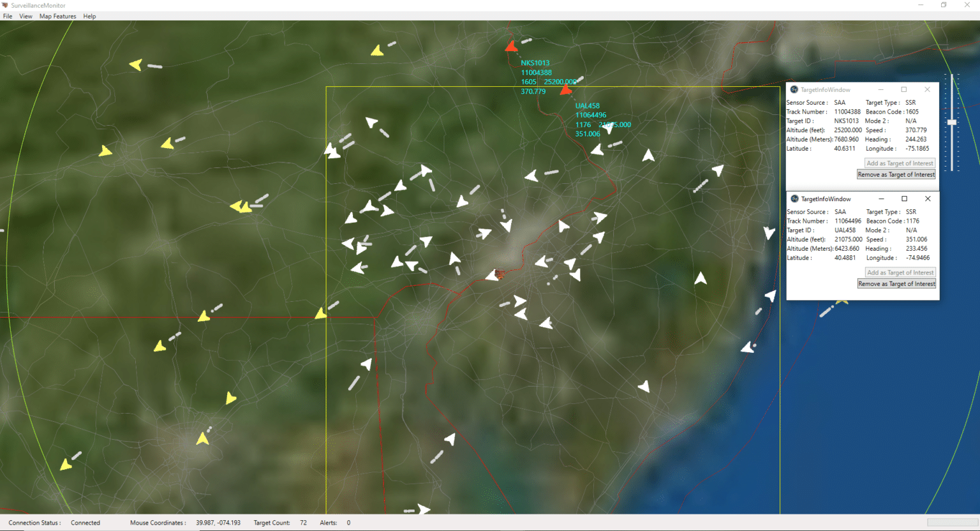The height and width of the screenshot is (531, 980).
Task: Open the File menu
Action: coord(8,16)
